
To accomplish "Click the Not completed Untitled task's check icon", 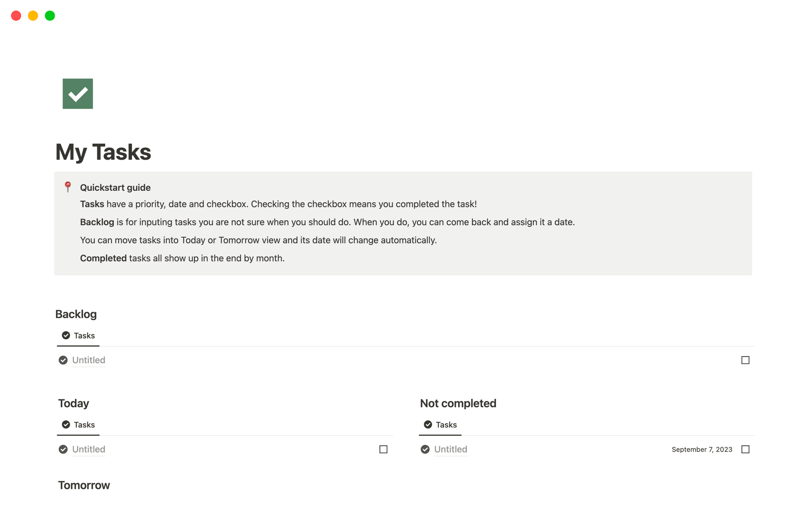I will click(425, 449).
